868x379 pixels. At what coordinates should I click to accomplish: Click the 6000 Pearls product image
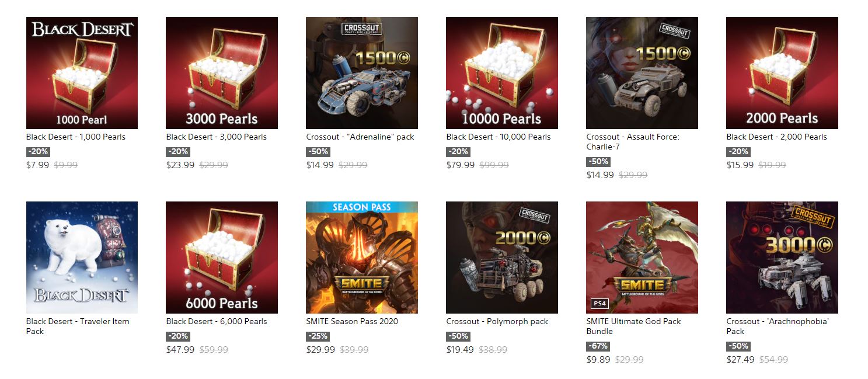pos(222,258)
